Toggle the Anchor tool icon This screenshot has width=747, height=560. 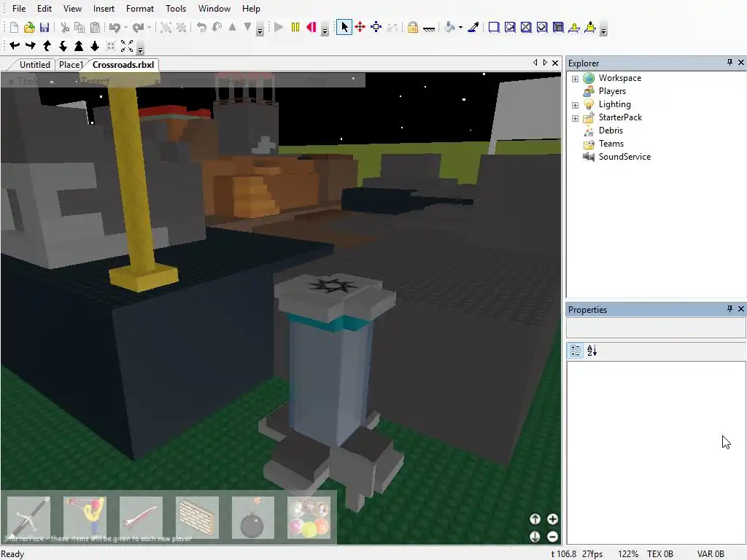click(429, 28)
